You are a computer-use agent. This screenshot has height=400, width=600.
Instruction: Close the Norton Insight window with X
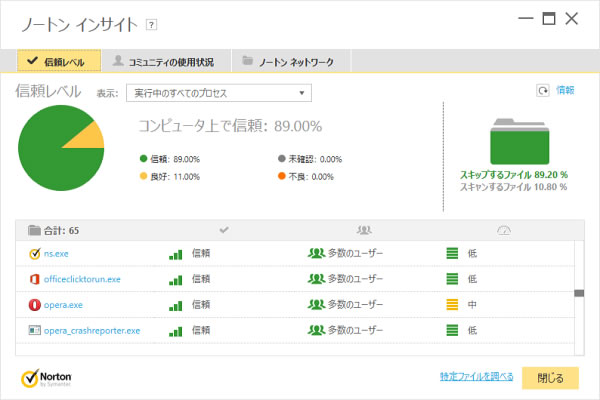click(x=572, y=18)
